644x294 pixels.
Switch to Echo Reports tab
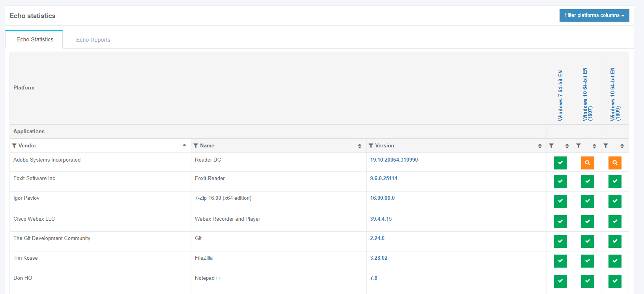[93, 40]
